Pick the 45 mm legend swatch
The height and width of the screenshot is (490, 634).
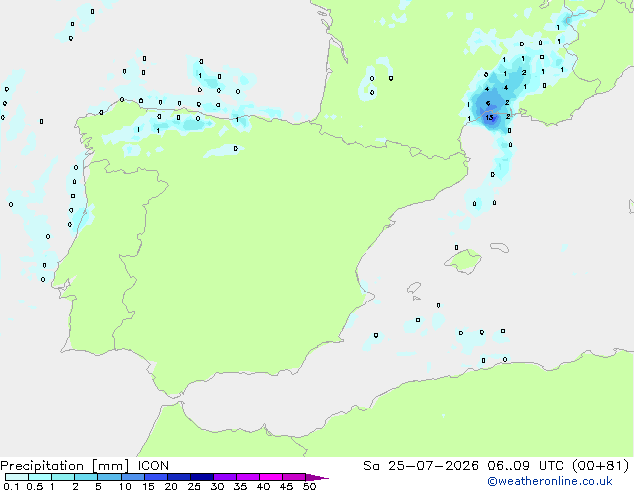(294, 477)
